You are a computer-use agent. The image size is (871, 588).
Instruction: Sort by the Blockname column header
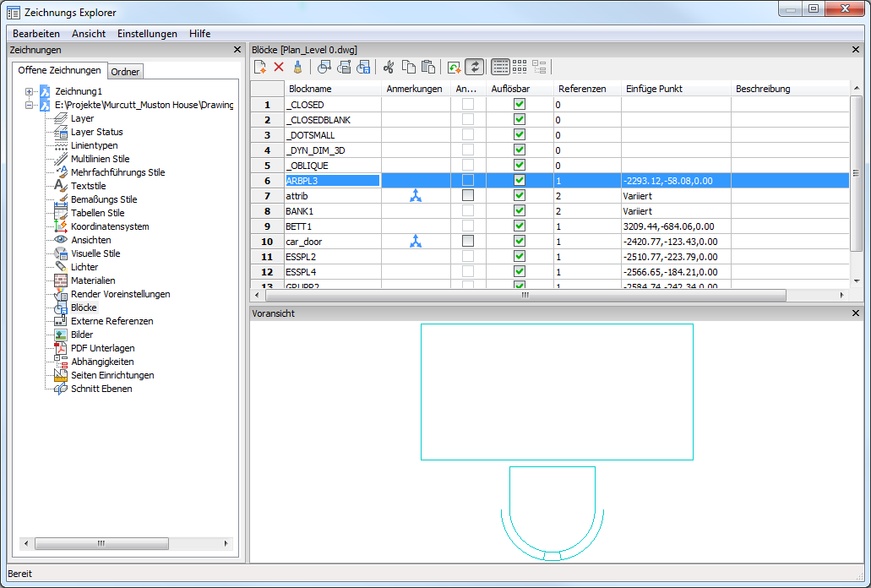point(310,89)
